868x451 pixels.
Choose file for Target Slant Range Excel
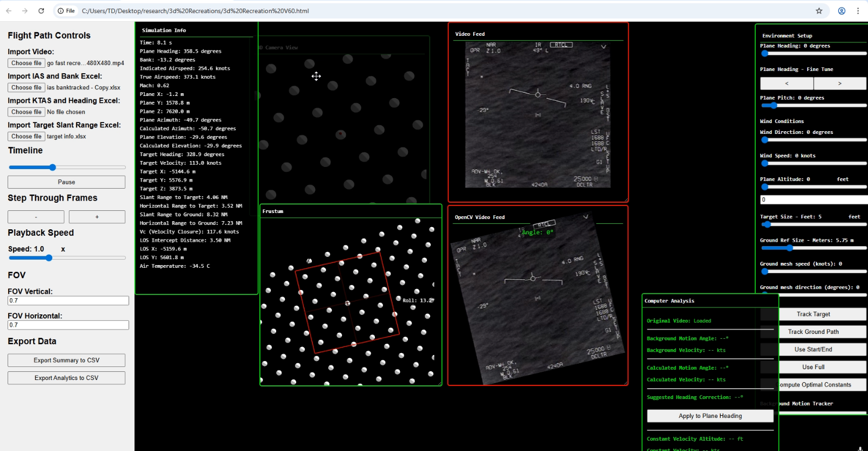[26, 136]
